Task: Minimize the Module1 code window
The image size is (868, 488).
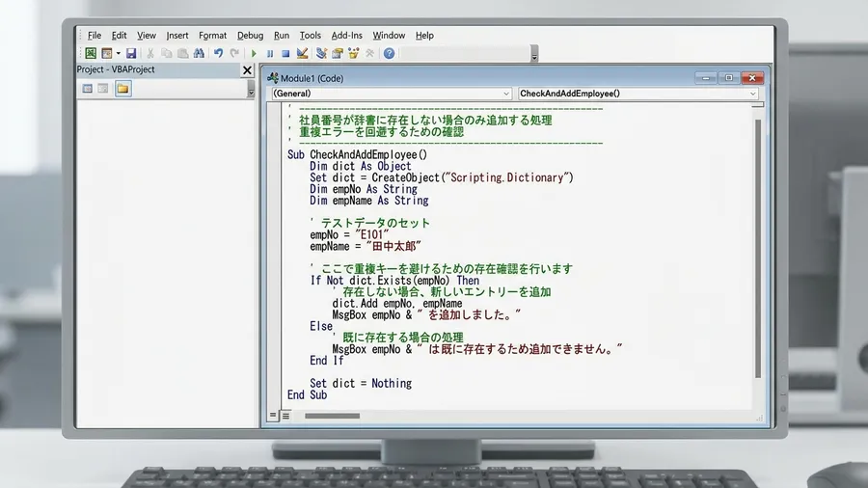Action: click(706, 78)
